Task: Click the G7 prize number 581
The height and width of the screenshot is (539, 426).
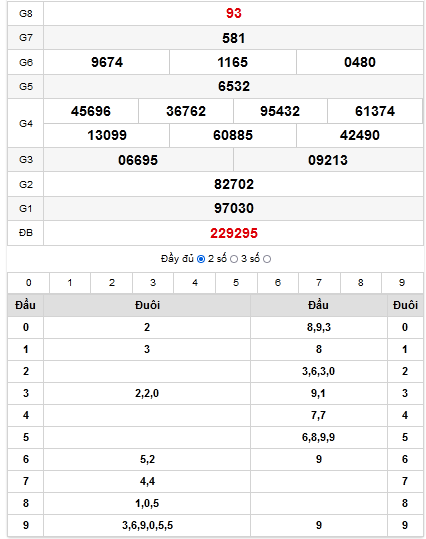Action: [x=234, y=38]
